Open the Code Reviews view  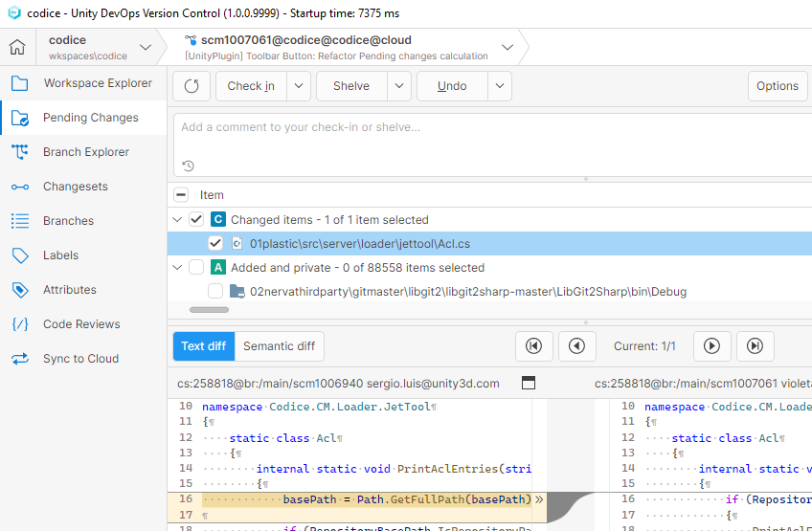click(x=83, y=324)
